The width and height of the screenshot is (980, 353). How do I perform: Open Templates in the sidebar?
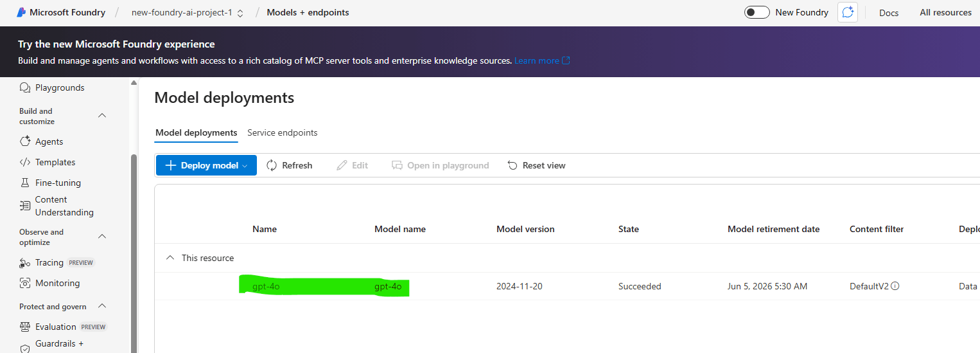click(55, 162)
